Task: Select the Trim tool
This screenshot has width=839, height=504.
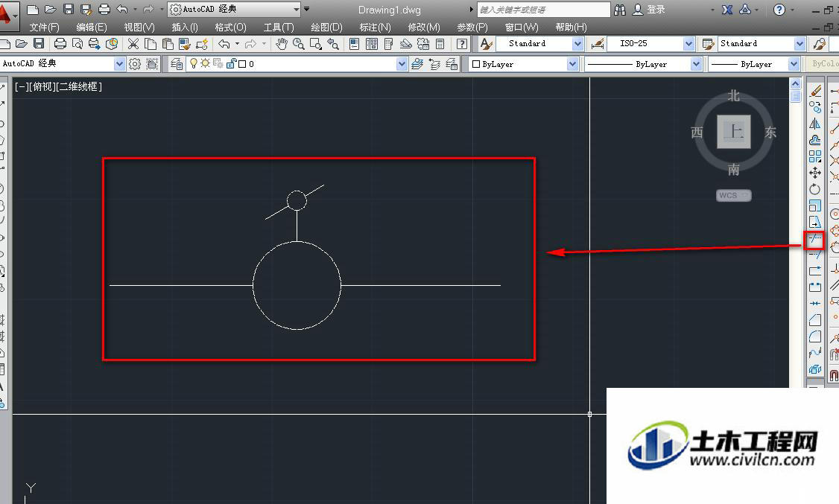Action: click(815, 239)
